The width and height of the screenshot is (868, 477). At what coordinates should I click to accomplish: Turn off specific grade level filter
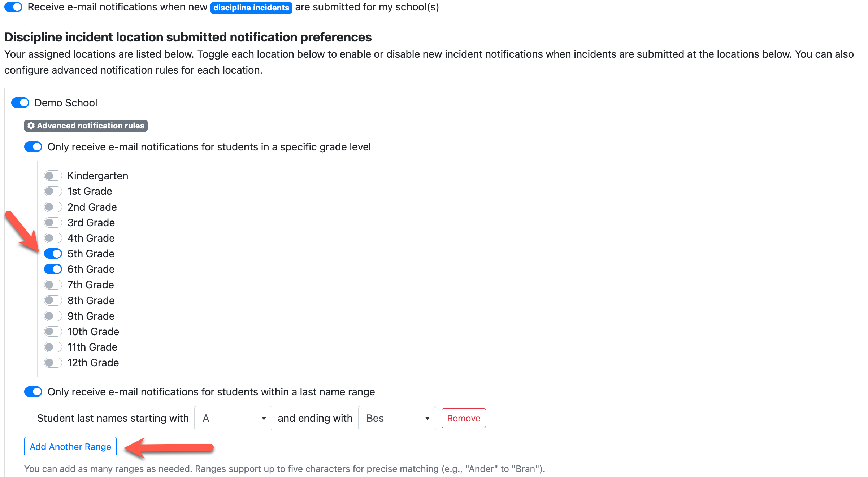pos(33,147)
